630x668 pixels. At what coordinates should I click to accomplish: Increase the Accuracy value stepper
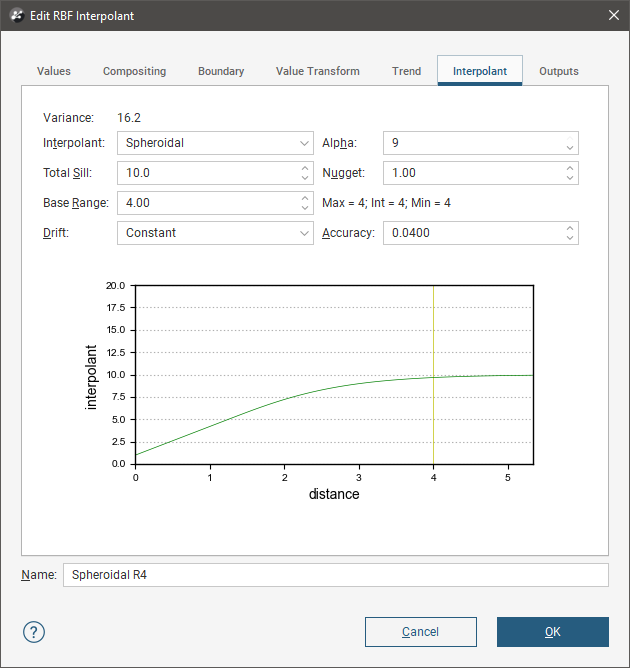click(x=570, y=227)
